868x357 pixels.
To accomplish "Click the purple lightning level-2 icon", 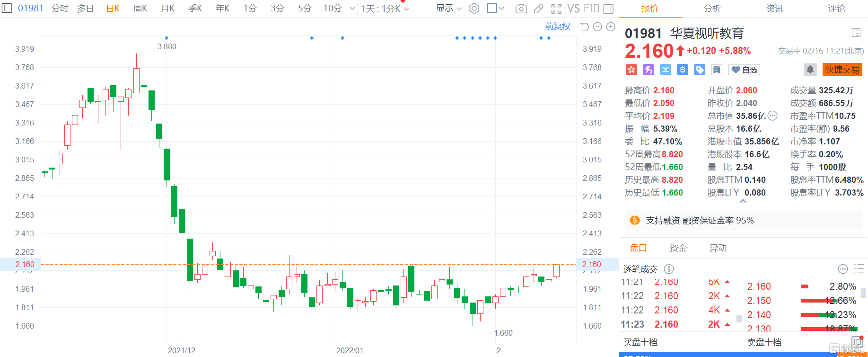I will click(x=649, y=70).
